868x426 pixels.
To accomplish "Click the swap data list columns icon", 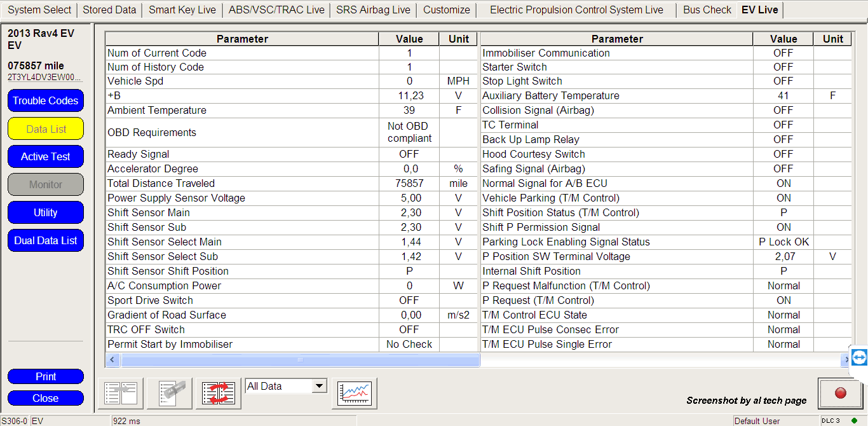I will 218,393.
